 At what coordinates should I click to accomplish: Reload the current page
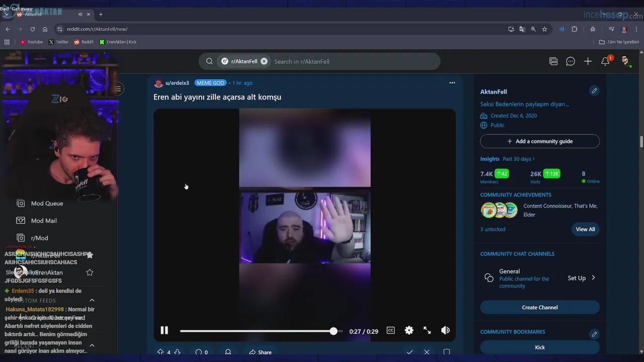(32, 29)
